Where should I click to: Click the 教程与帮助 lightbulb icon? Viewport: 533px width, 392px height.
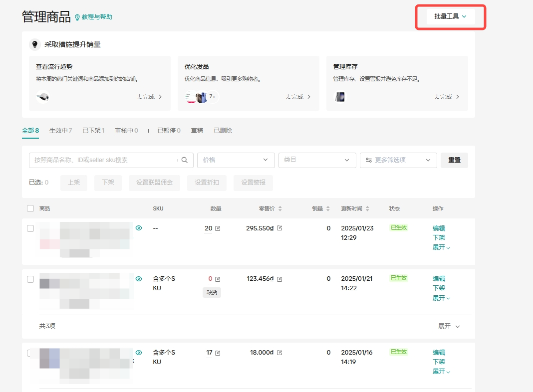coord(77,17)
